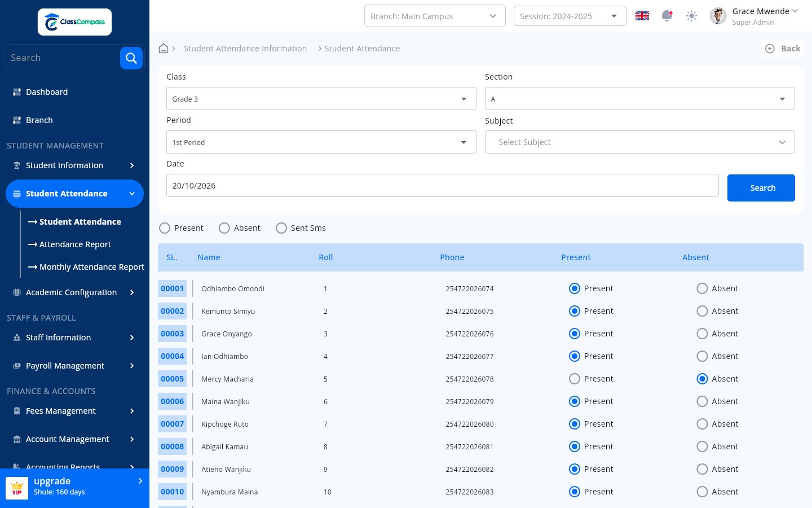Click the Branch sidebar icon
The height and width of the screenshot is (508, 812).
tap(17, 120)
